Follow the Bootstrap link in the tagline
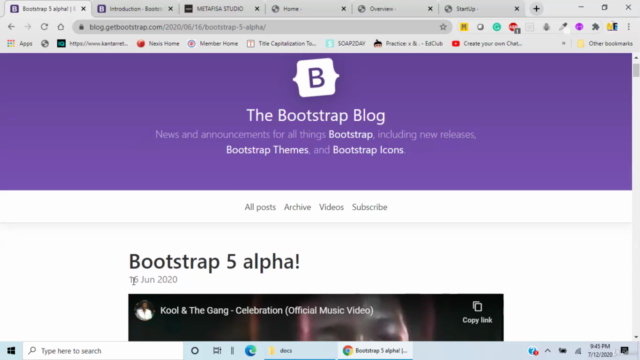 (x=350, y=134)
